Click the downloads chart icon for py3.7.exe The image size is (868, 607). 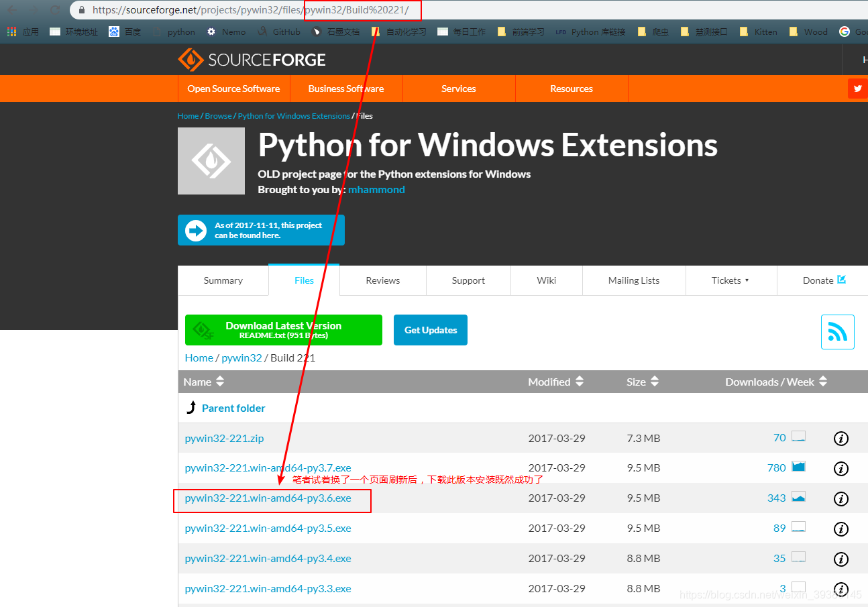798,466
